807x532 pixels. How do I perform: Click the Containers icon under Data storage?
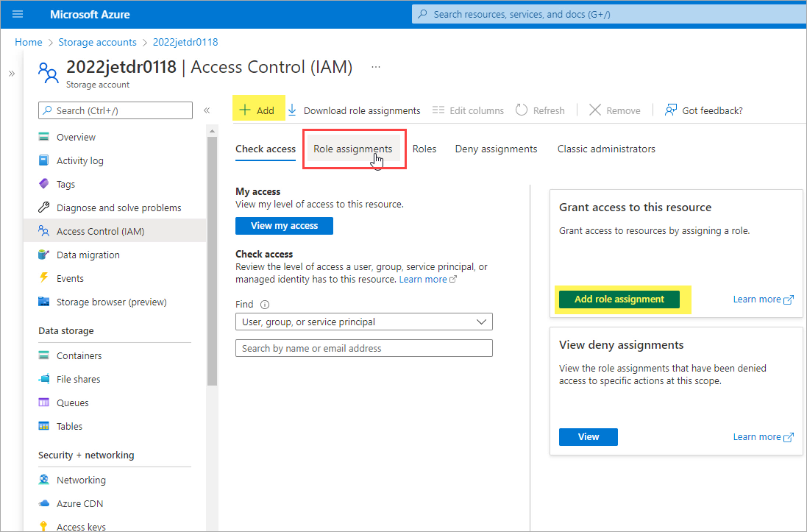click(x=44, y=355)
